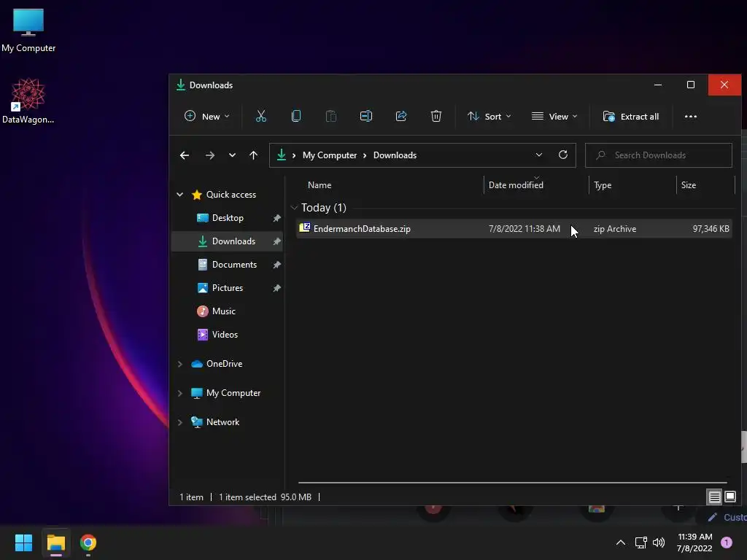Click the Delete trash can icon

click(x=436, y=116)
